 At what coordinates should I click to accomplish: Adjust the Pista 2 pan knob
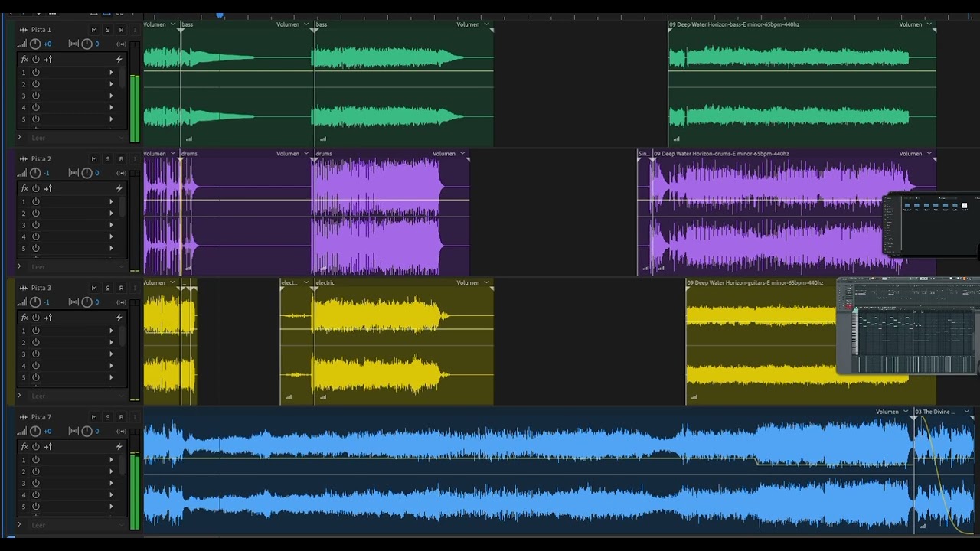[87, 174]
